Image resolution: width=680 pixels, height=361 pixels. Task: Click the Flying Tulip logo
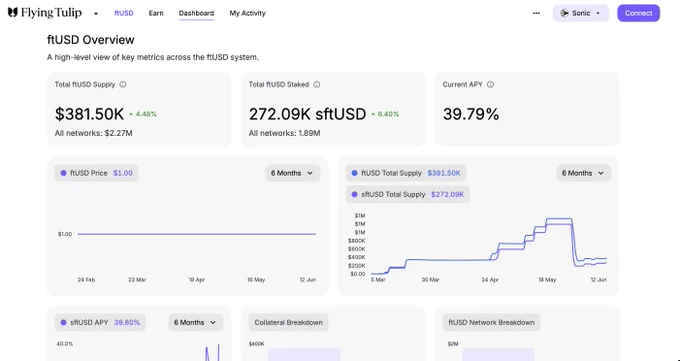(x=45, y=13)
